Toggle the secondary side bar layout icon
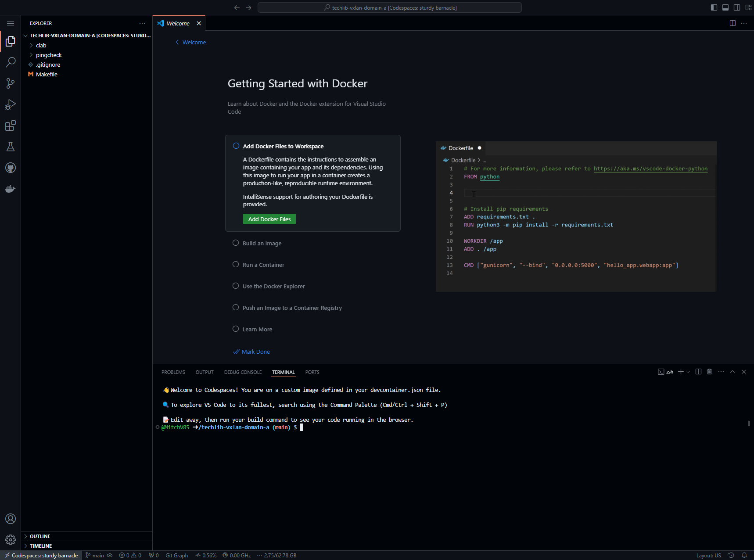754x560 pixels. 737,7
